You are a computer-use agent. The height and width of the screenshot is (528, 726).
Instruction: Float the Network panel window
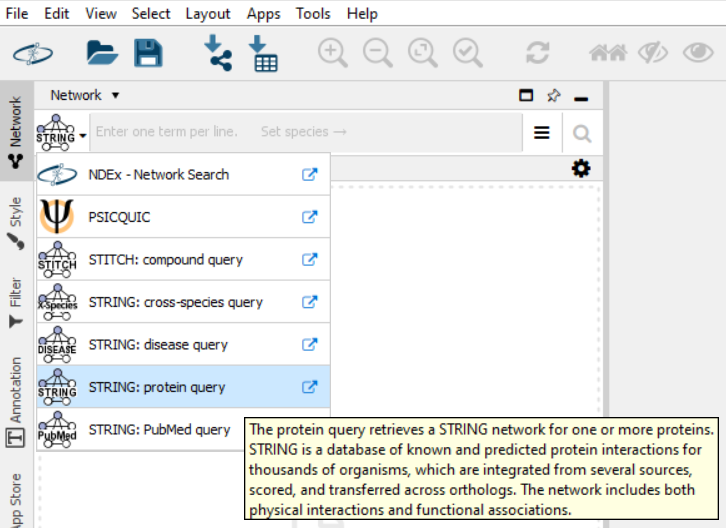pos(526,95)
